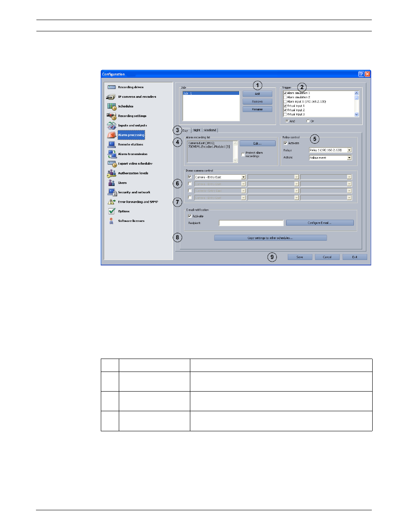Select the Alarm processing icon
Viewport: 399px width, 532px height.
click(x=111, y=135)
